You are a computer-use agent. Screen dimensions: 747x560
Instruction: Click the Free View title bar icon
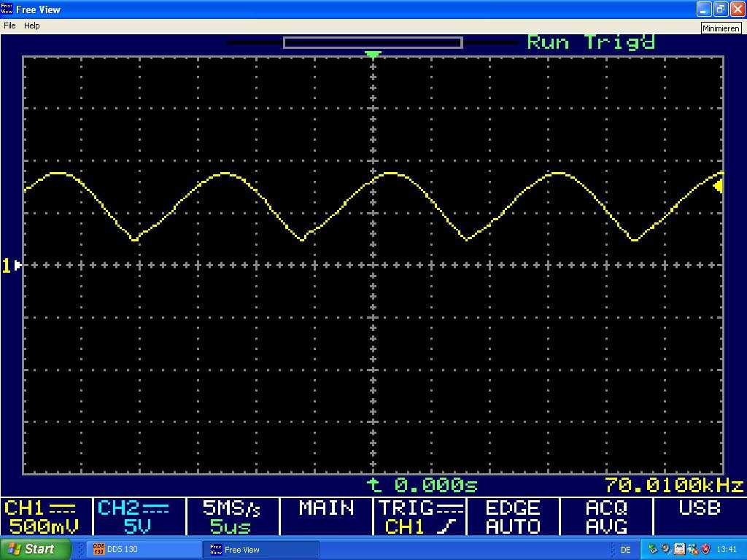(7, 9)
